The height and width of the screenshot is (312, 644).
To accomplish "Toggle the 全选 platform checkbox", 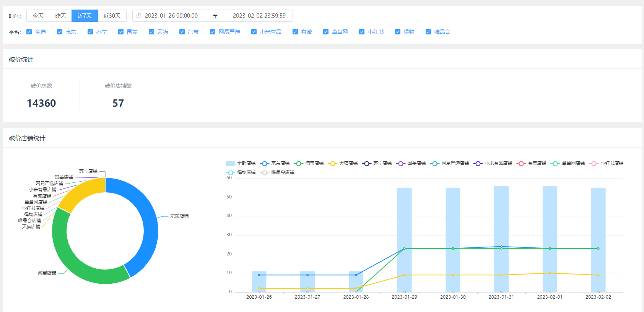I will 29,32.
